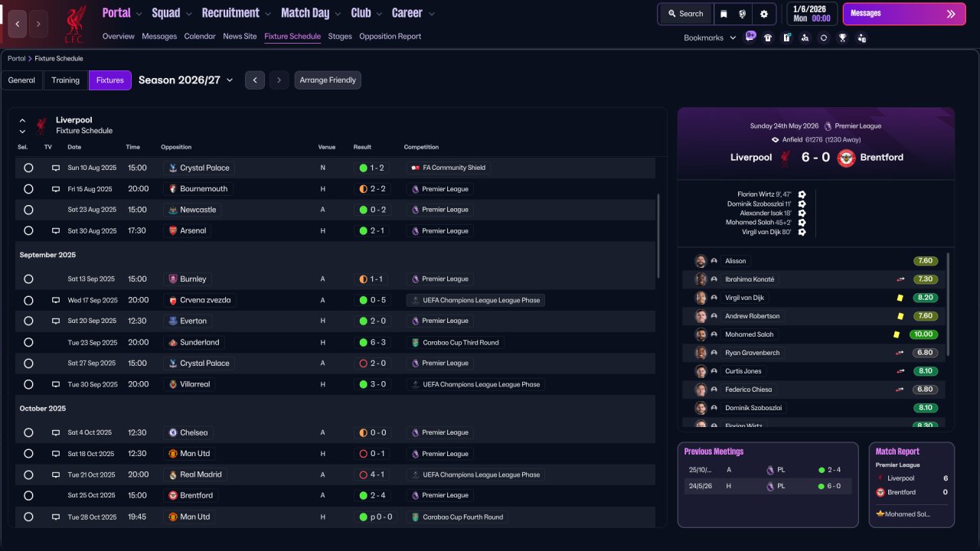
Task: Click the game date 1/6/2026 display
Action: tap(812, 14)
